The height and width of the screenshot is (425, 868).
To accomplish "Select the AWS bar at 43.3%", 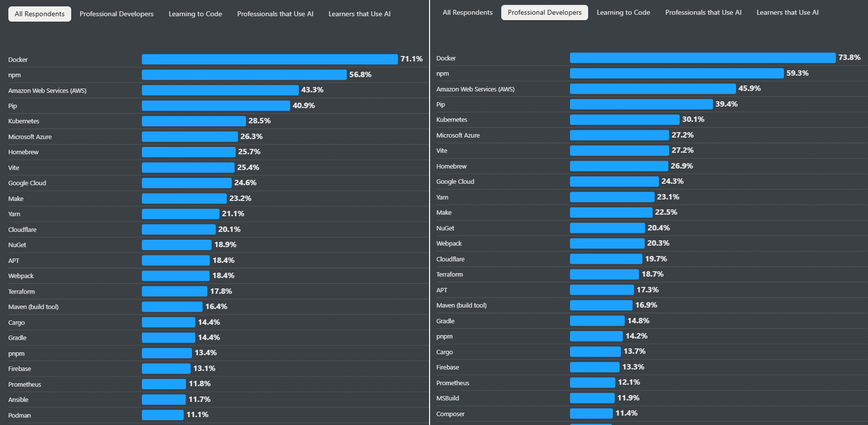I will tap(220, 90).
